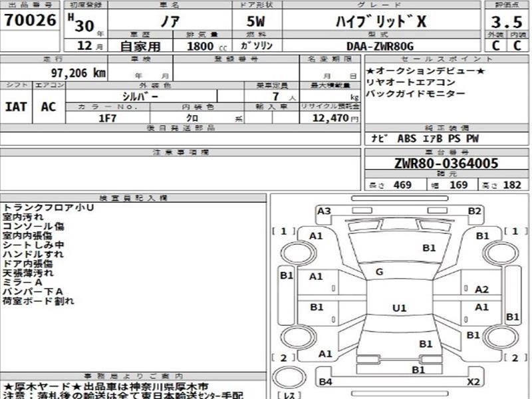Click the B4 damage mark on bumper

(x=325, y=382)
